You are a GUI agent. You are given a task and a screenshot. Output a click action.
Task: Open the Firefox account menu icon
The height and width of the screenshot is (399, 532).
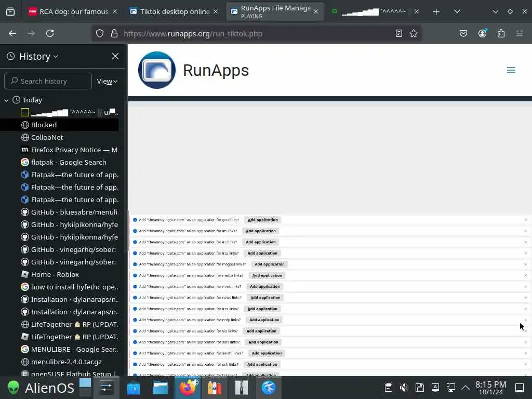click(483, 33)
